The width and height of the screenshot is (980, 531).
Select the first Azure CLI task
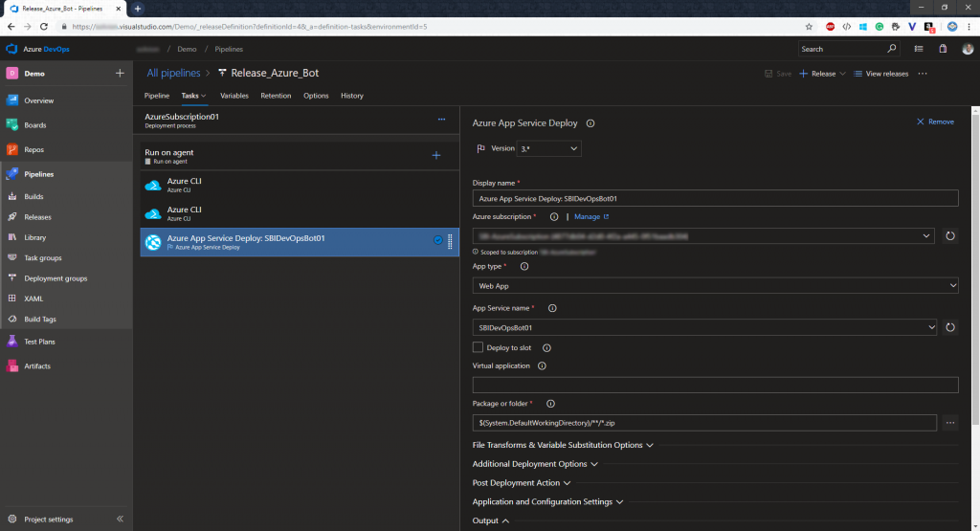click(x=300, y=185)
